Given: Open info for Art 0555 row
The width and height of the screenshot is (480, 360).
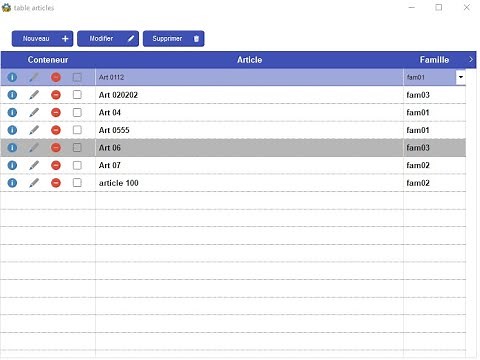Looking at the screenshot, I should 12,130.
